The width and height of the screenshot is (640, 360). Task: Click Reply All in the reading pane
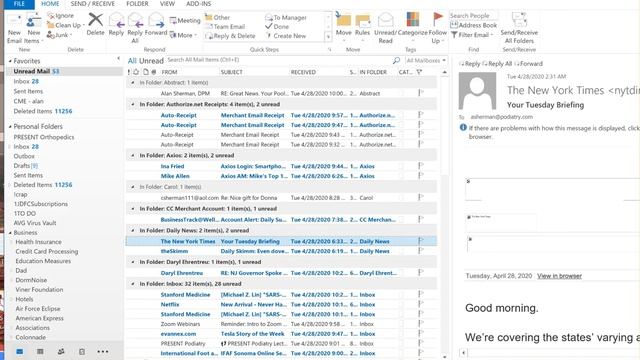click(497, 64)
